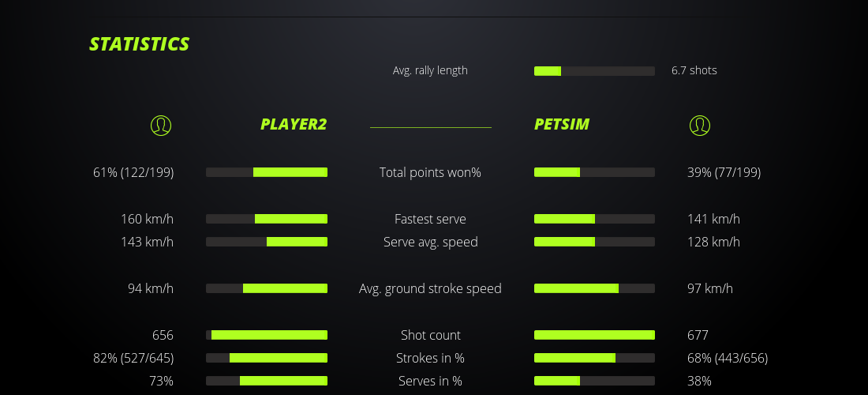Click PLAYER2's Avg. ground stroke speed bar

coord(267,288)
